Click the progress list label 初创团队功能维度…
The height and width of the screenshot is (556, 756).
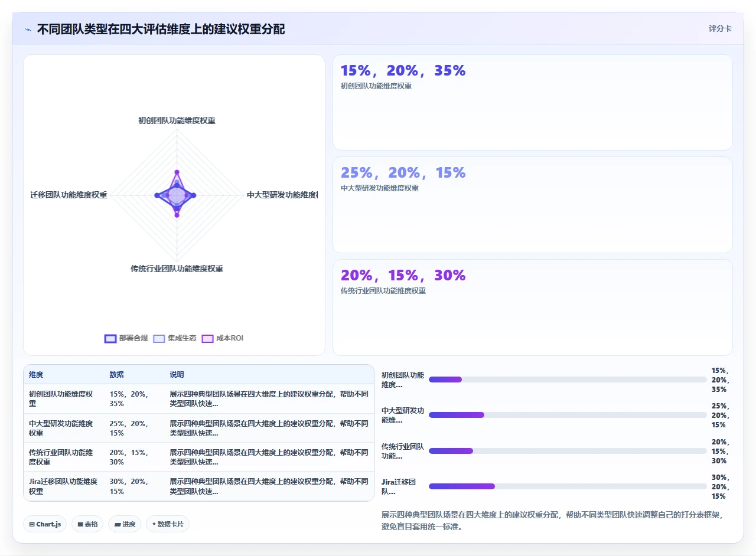[x=403, y=380]
